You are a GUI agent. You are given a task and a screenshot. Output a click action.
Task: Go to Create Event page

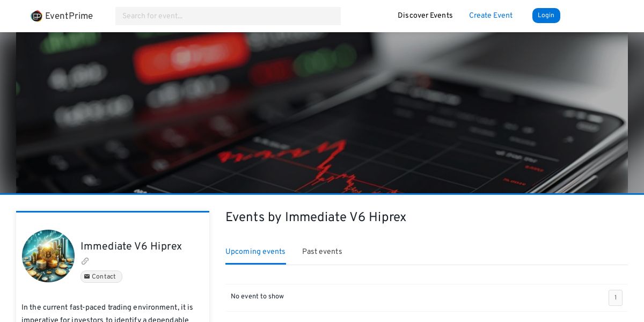pos(491,16)
